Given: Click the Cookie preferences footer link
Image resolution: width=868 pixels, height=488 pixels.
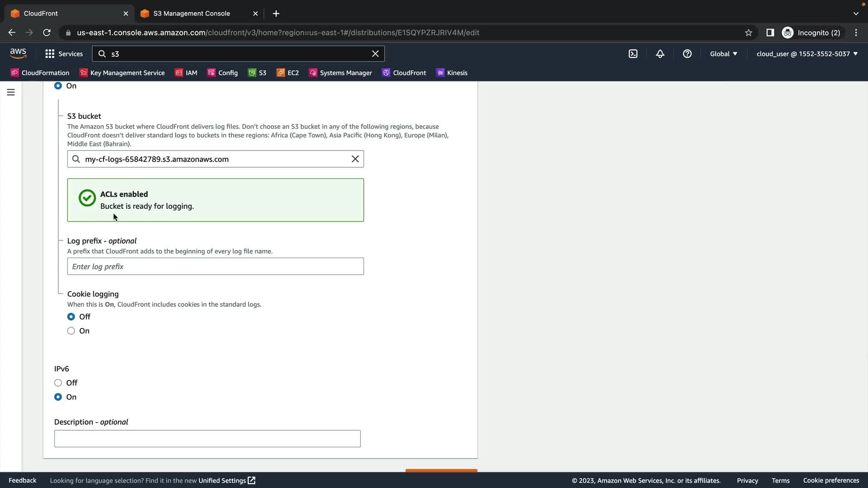Looking at the screenshot, I should (831, 480).
